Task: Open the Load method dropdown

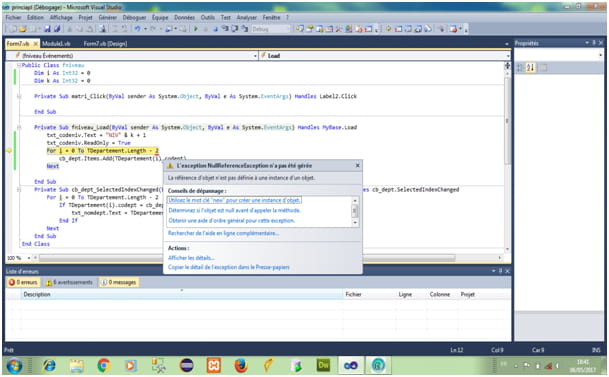Action: click(508, 56)
